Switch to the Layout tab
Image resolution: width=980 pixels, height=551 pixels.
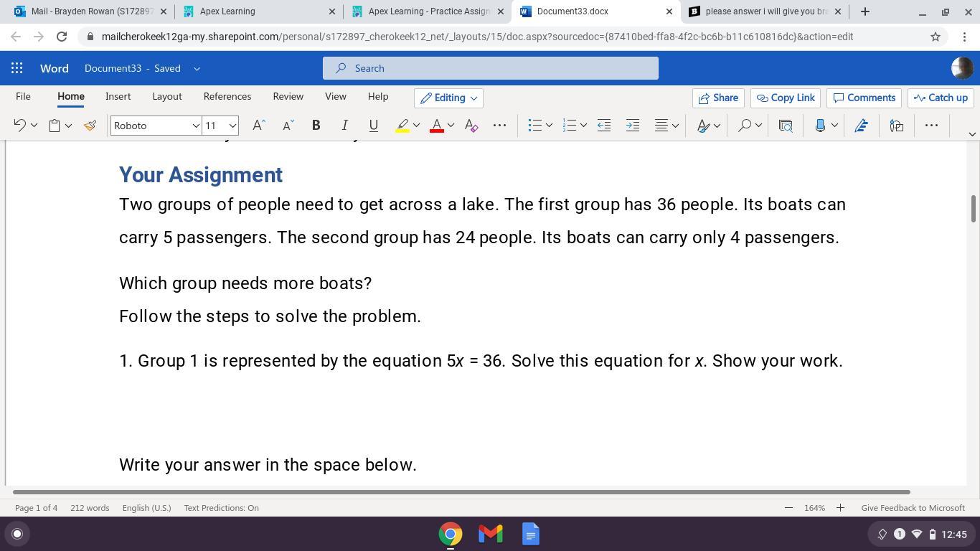tap(166, 97)
